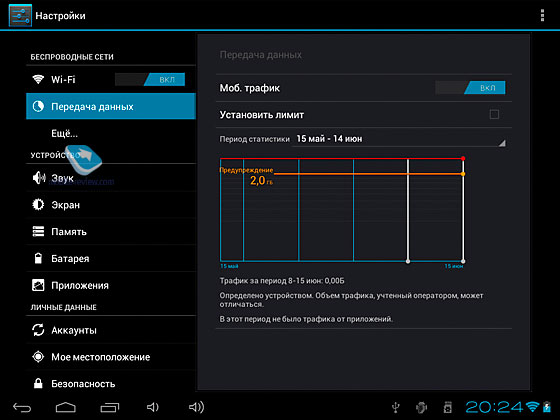Open the recent apps button
This screenshot has height=420, width=560.
tap(110, 407)
